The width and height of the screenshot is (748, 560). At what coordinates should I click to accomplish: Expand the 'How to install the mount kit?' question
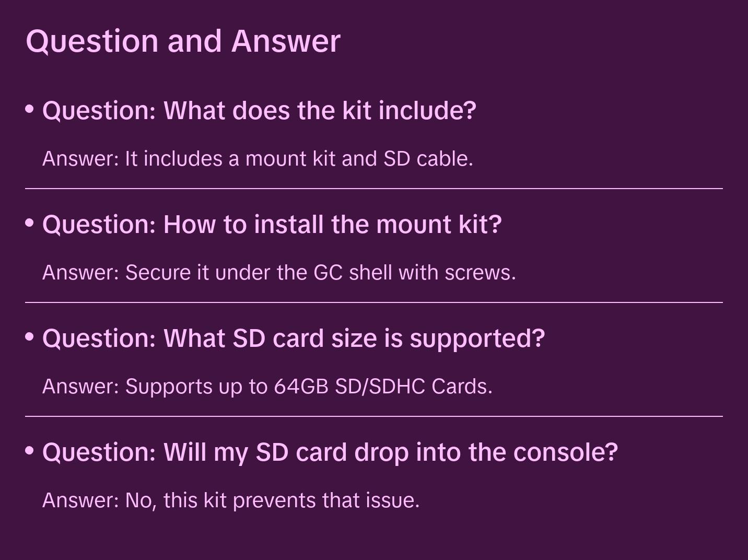pos(272,224)
